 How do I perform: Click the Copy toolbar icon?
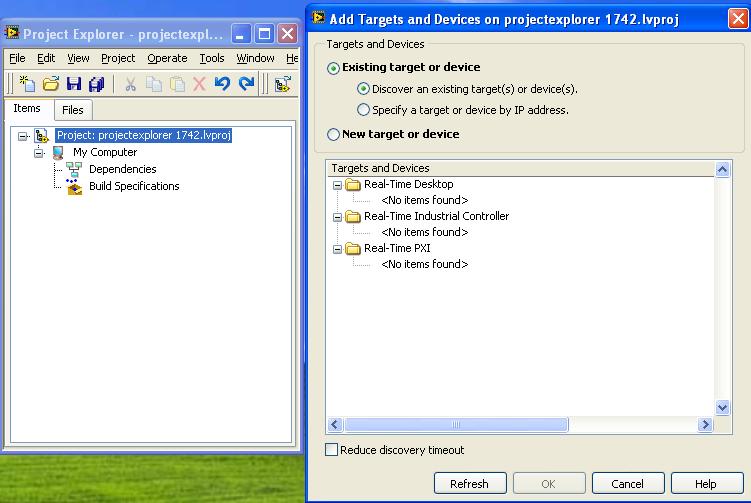tap(154, 84)
